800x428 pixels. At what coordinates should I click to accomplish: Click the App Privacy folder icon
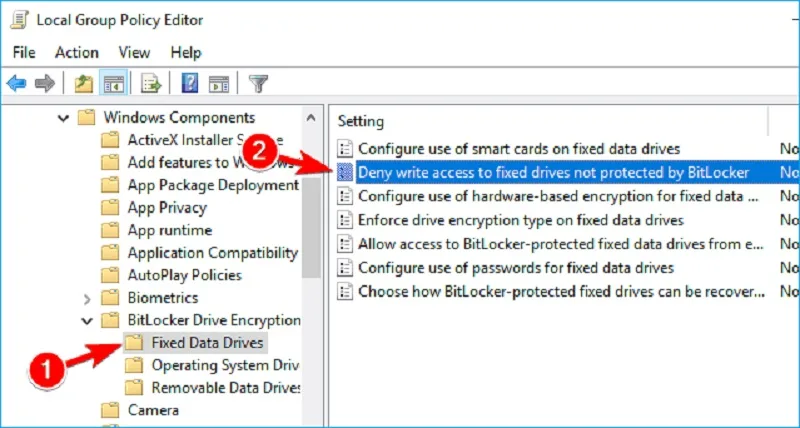110,208
